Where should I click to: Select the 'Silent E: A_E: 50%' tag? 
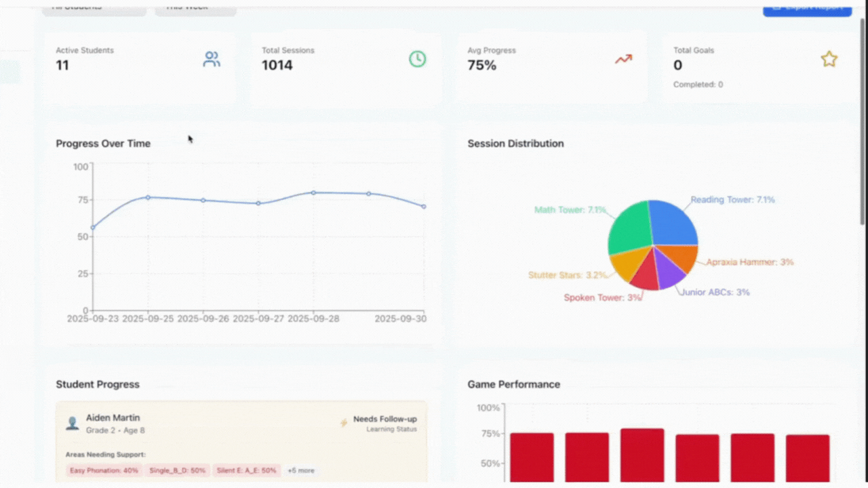coord(246,470)
